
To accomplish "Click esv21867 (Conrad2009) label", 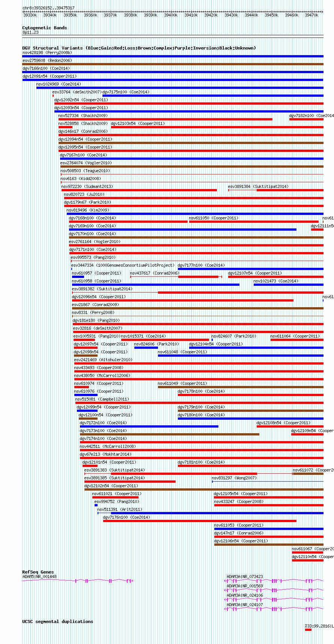I will pyautogui.click(x=95, y=305).
